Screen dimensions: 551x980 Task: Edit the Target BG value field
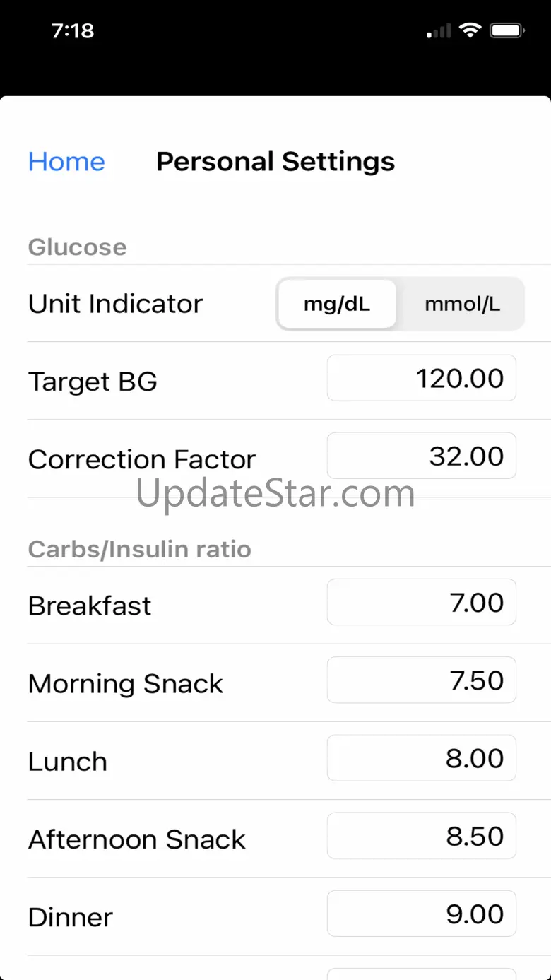[421, 379]
